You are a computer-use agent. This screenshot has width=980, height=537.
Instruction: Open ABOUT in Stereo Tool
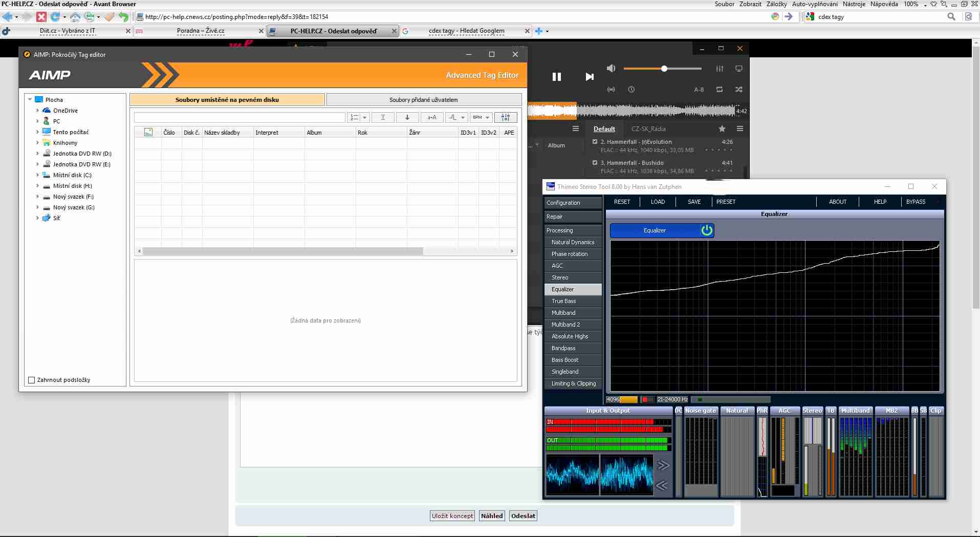click(838, 202)
